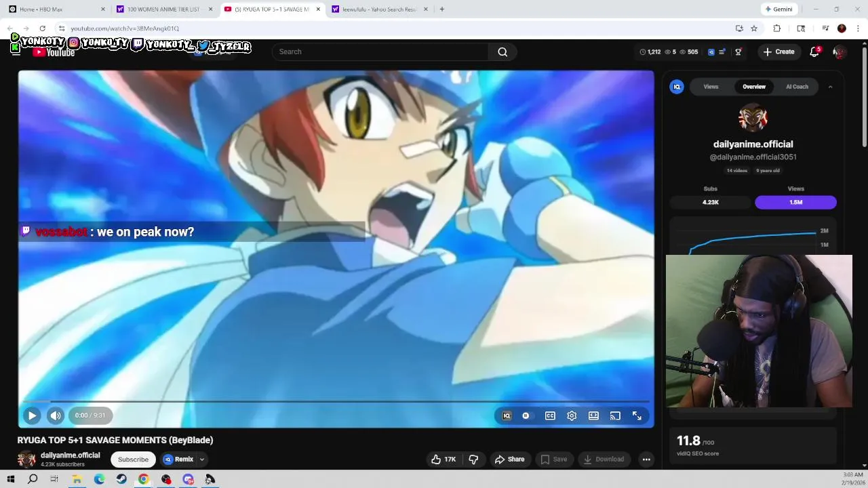
Task: Open the site information icon in address bar
Action: (61, 28)
